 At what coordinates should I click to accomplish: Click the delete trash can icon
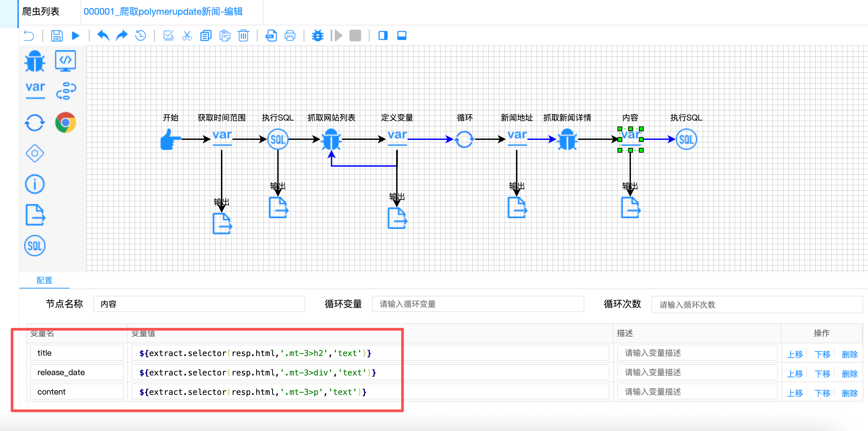[x=243, y=35]
